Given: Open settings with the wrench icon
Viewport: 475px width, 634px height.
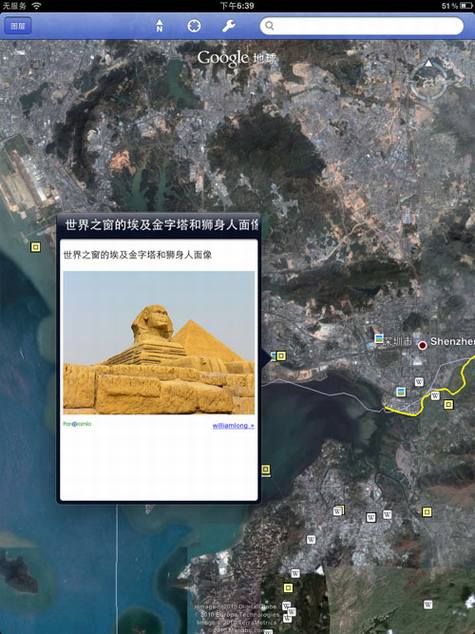Looking at the screenshot, I should (229, 26).
